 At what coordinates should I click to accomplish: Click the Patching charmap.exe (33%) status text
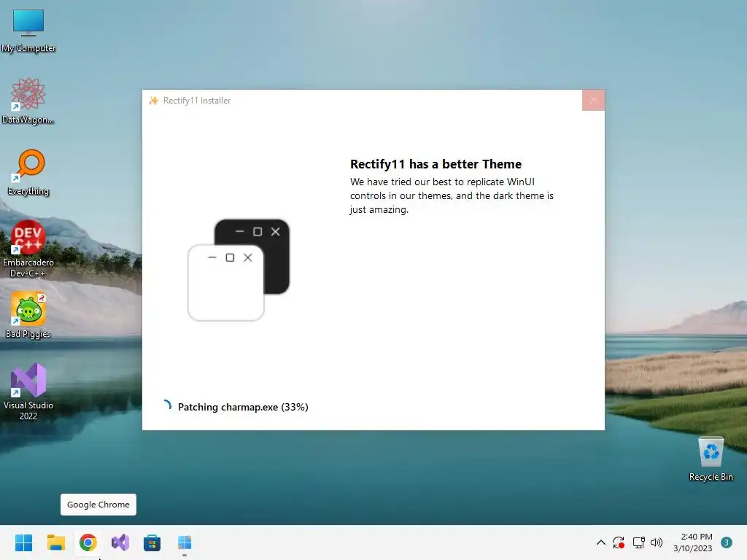[x=243, y=407]
